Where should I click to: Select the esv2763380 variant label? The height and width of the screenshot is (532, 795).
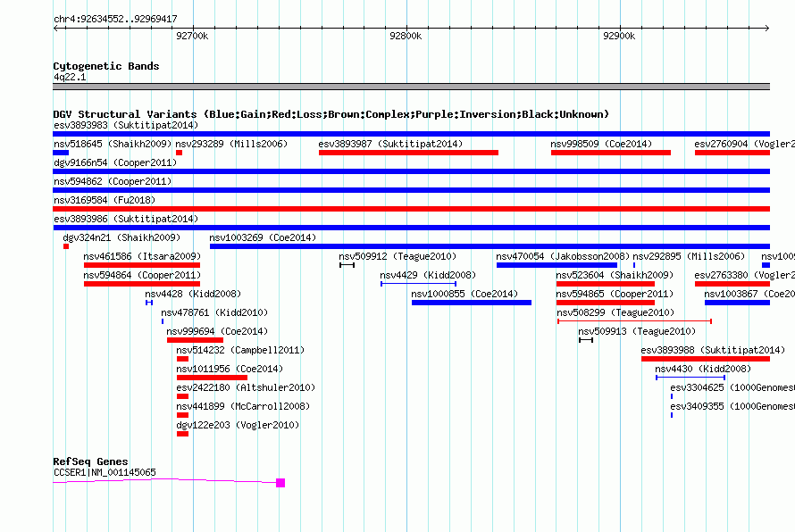point(745,275)
